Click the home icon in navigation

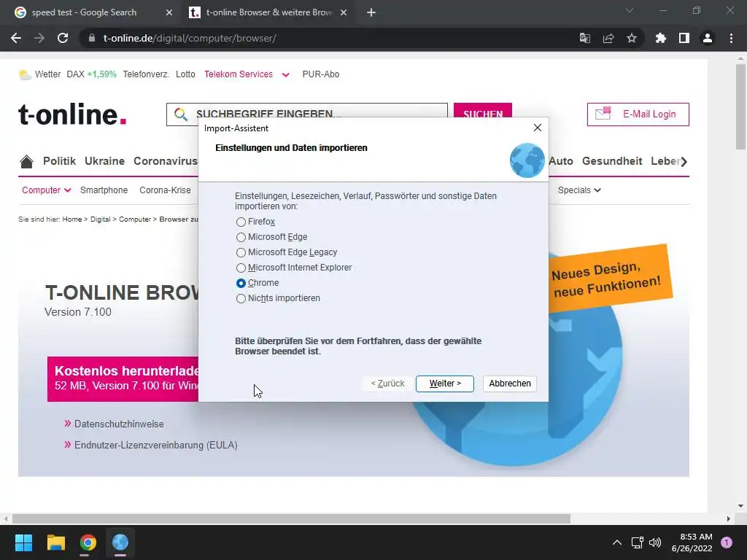click(x=27, y=161)
